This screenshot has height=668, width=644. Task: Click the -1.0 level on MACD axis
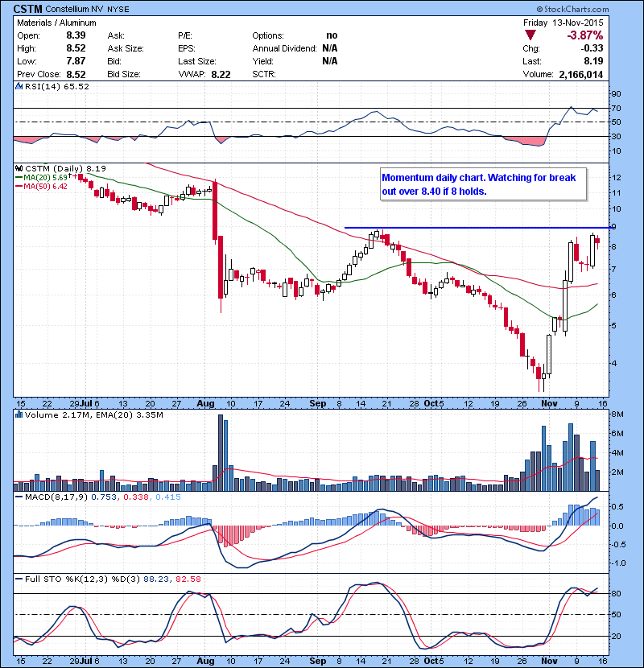tap(618, 563)
